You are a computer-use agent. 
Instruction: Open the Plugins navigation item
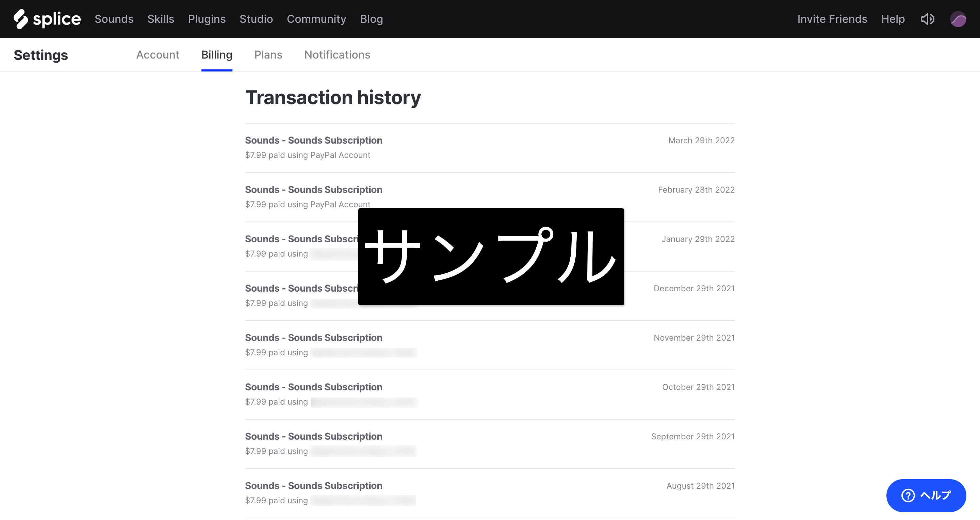click(x=207, y=19)
